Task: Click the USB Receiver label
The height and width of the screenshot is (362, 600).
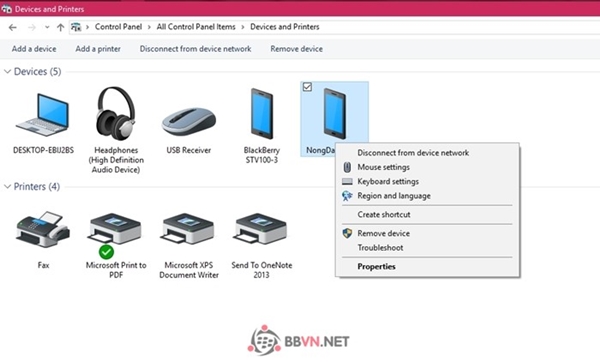Action: (189, 150)
